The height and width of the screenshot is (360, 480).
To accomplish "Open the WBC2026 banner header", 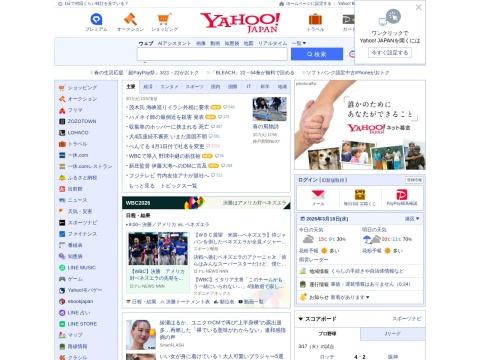I will [206, 203].
